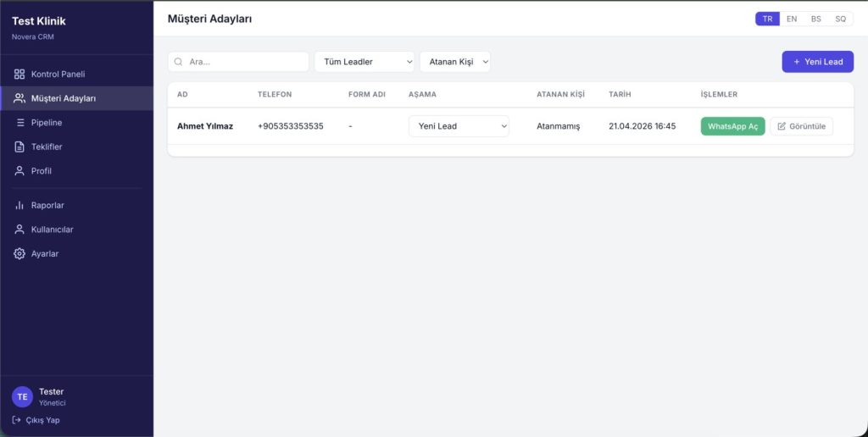Screen dimensions: 868x437
Task: Click the date 21.04.2026 16:45
Action: [x=643, y=126]
